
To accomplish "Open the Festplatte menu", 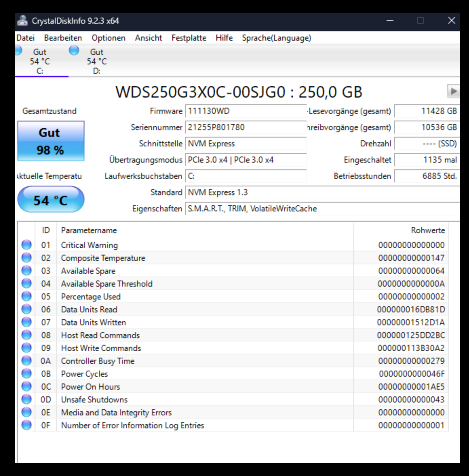I will point(189,38).
